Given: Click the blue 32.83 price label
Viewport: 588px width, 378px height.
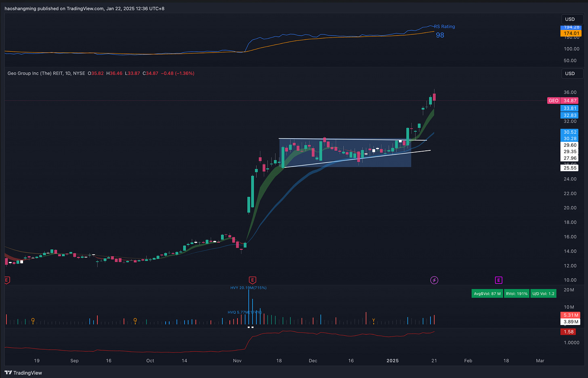Looking at the screenshot, I should pos(570,115).
